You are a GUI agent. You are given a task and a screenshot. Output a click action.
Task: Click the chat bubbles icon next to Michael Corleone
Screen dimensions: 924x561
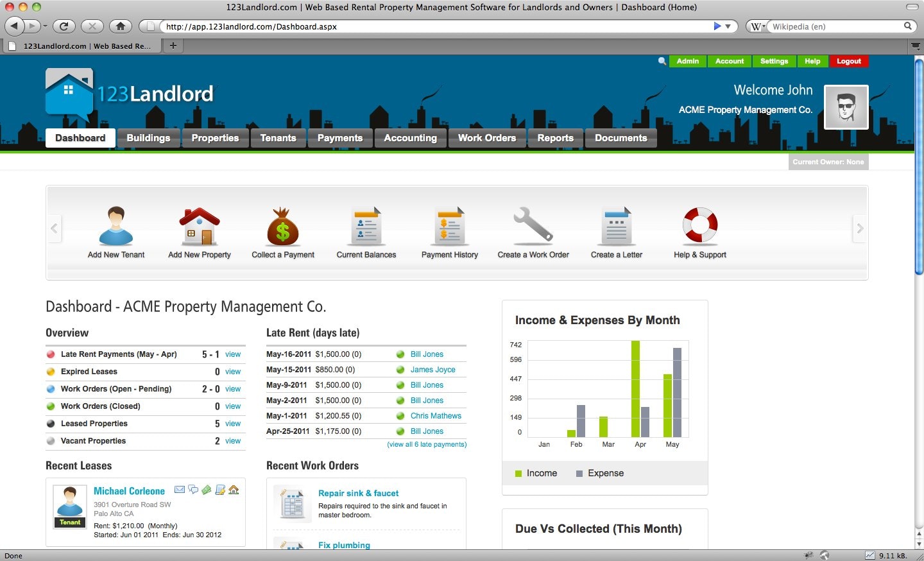coord(193,490)
